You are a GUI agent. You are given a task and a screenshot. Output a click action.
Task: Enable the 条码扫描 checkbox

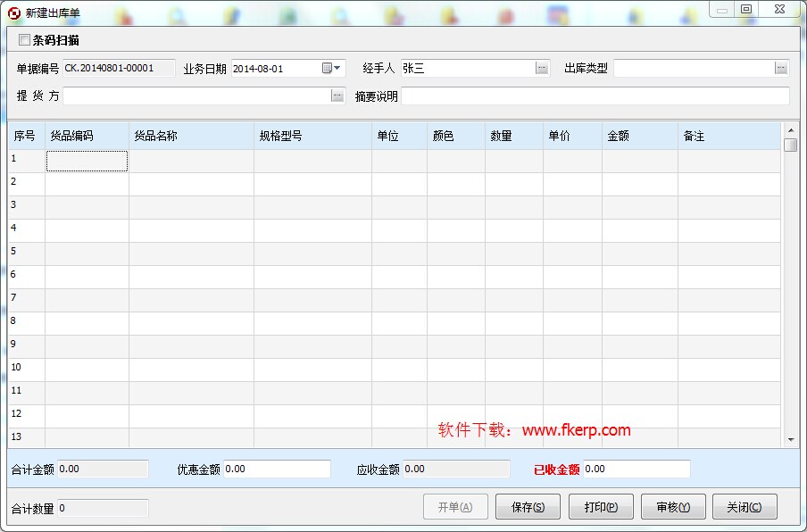click(x=24, y=39)
